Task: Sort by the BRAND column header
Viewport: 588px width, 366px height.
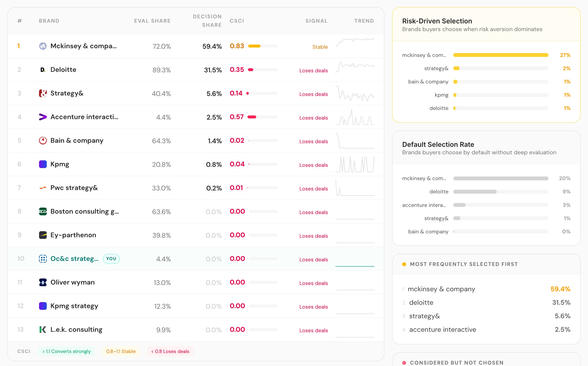Action: tap(49, 21)
